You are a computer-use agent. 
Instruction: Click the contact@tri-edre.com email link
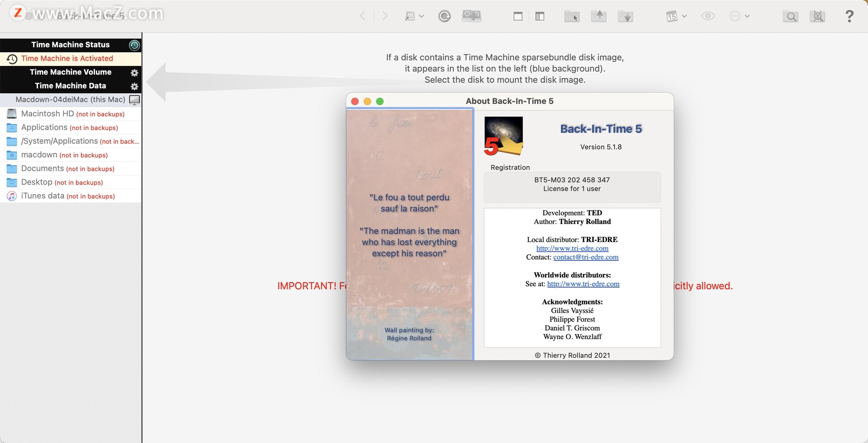click(586, 257)
